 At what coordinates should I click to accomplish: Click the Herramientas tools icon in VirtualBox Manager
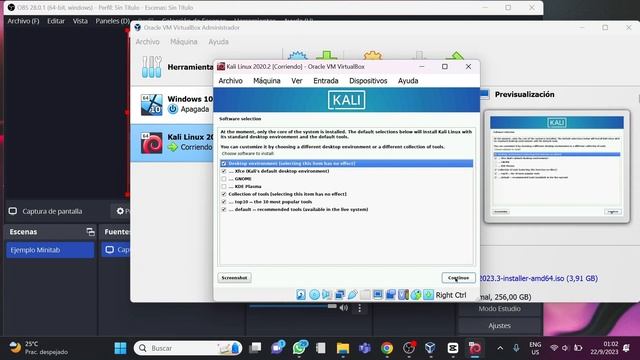tap(151, 67)
